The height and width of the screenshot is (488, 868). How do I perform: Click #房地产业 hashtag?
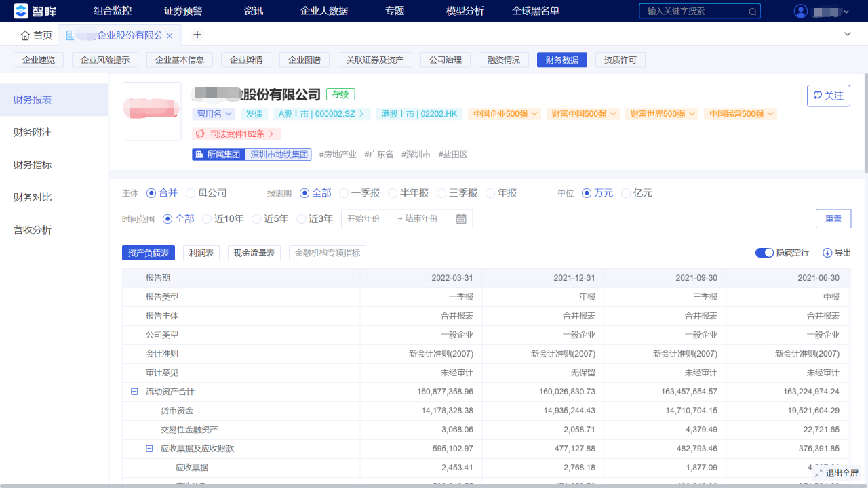point(338,155)
